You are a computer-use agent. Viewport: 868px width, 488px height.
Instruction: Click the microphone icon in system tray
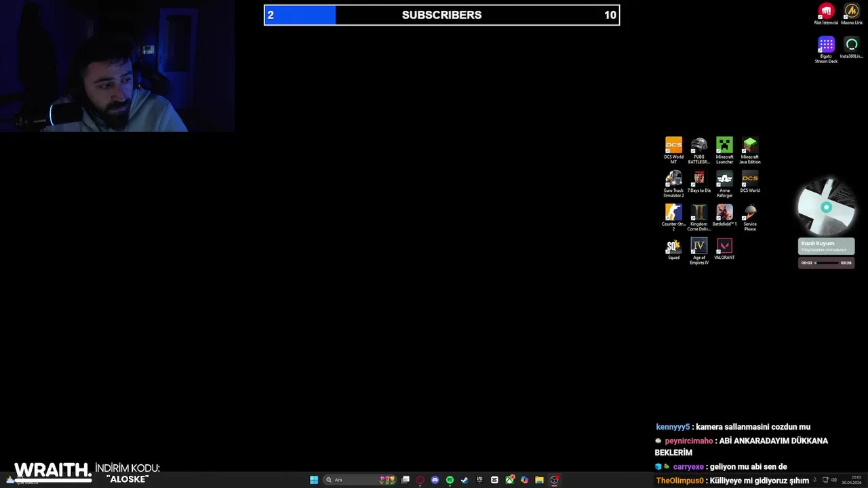(815, 480)
